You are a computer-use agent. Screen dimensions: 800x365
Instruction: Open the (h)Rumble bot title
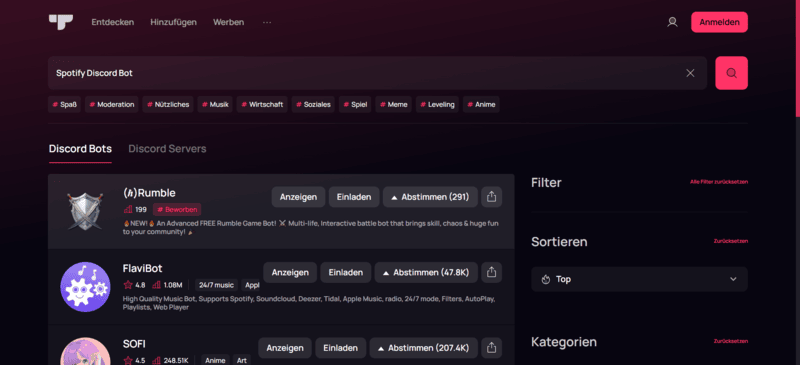pos(149,193)
